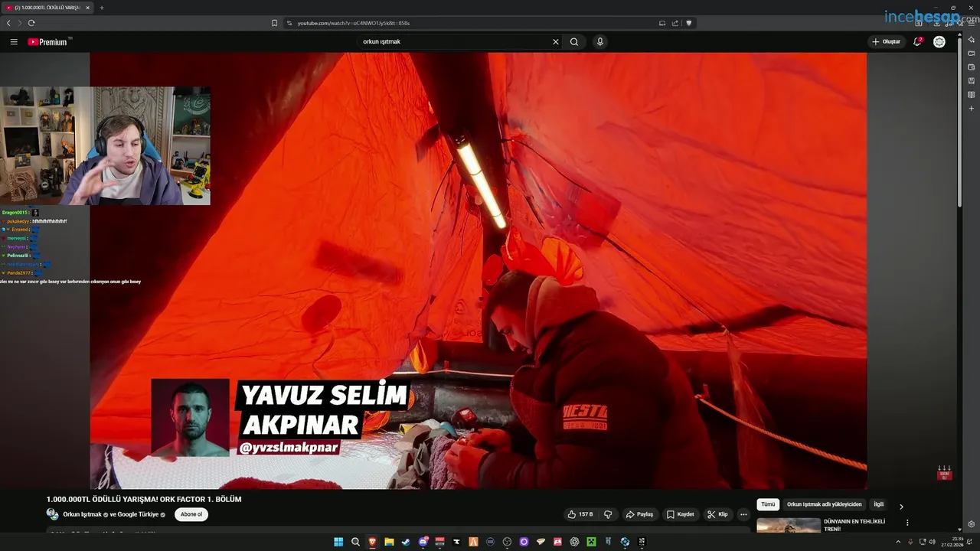Open YouTube notifications bell
Image resolution: width=980 pixels, height=551 pixels.
tap(917, 41)
